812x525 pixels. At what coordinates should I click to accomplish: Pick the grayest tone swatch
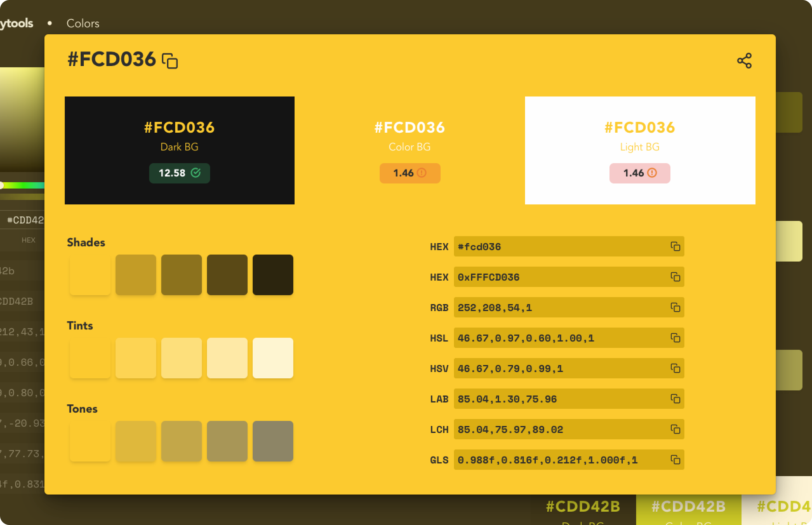coord(273,441)
